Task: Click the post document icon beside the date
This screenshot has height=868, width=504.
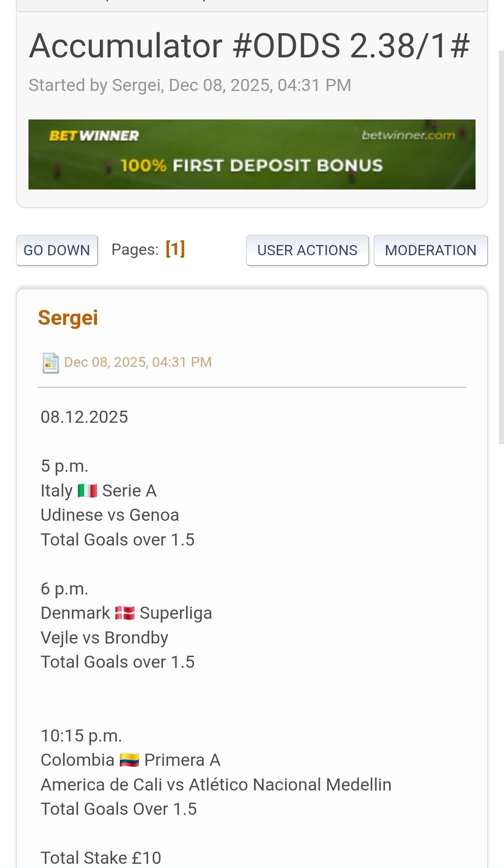Action: pos(50,363)
